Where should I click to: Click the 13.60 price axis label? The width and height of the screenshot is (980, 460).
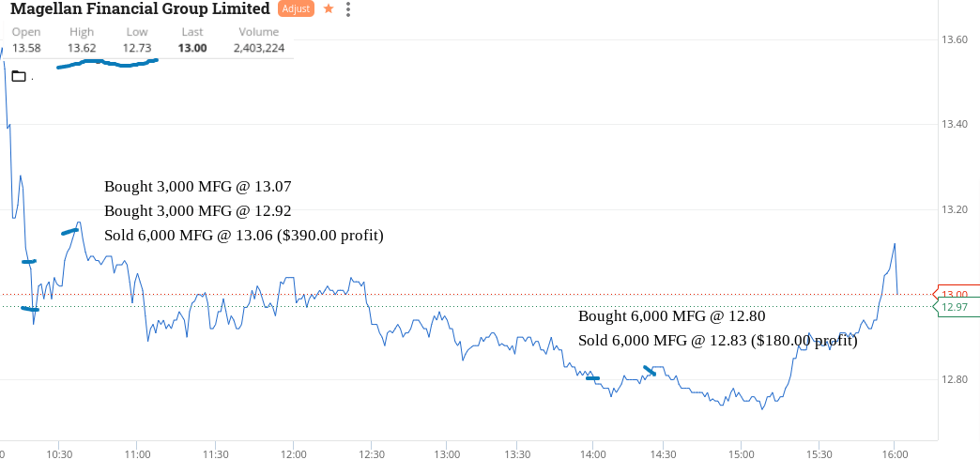point(954,39)
